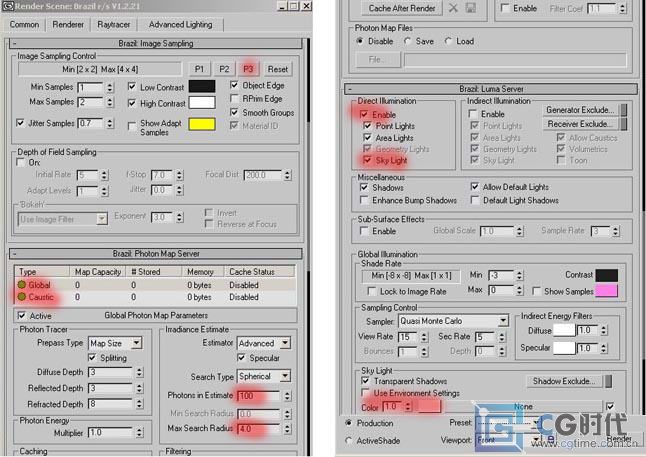Open the Advanced Lighting tab
The height and width of the screenshot is (457, 646).
[180, 24]
